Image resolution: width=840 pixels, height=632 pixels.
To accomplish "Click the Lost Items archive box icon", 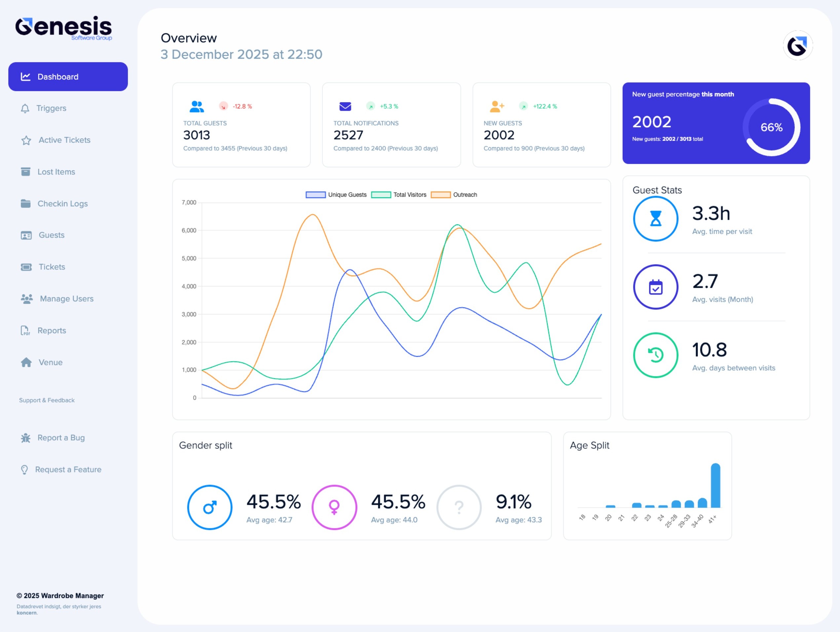I will (x=25, y=172).
